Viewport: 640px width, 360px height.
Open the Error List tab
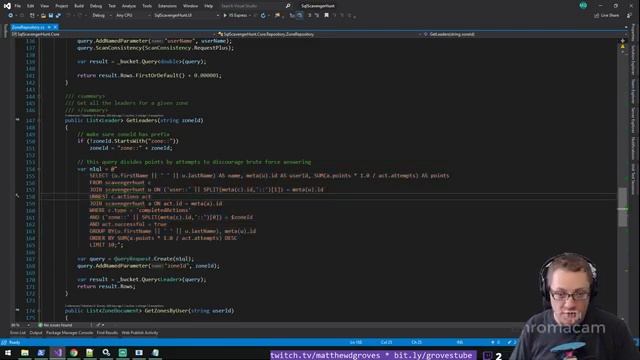[x=18, y=333]
